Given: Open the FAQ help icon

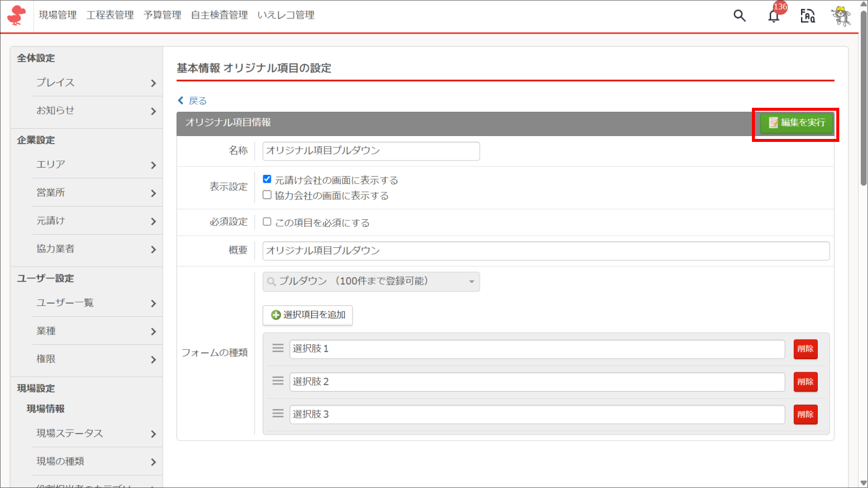Looking at the screenshot, I should point(808,16).
